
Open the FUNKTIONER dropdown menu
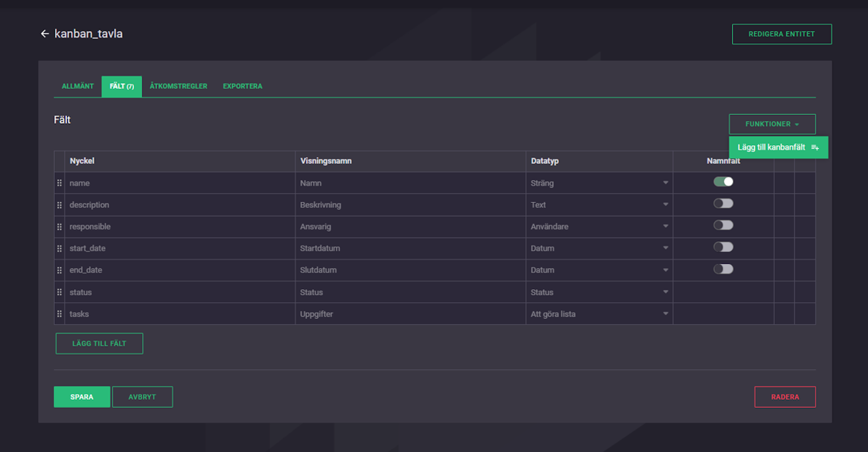tap(772, 124)
